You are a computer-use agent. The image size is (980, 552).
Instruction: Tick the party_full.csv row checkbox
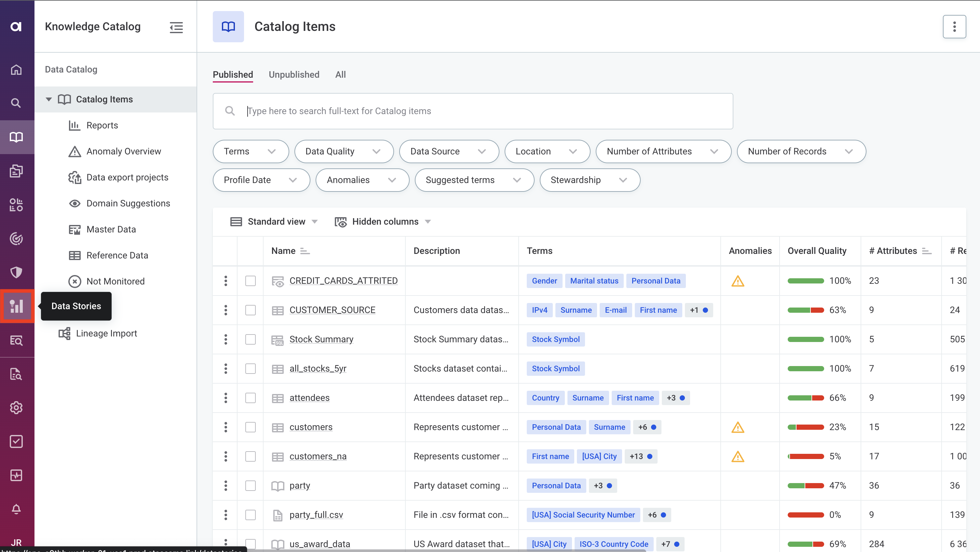click(250, 515)
